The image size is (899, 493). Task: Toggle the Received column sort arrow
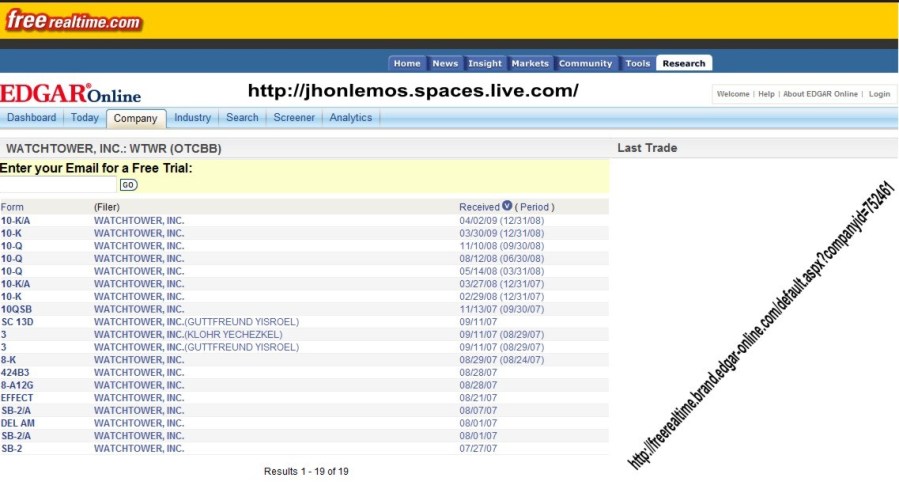(507, 206)
